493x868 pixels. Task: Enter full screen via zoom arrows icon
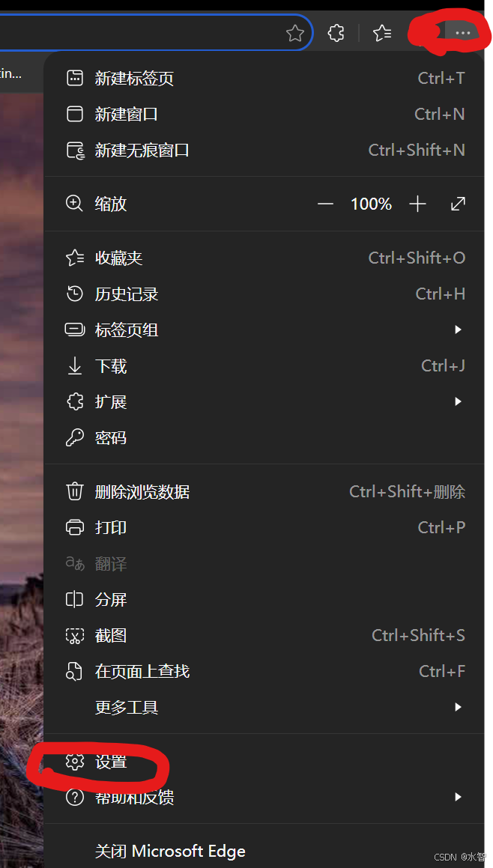[458, 204]
